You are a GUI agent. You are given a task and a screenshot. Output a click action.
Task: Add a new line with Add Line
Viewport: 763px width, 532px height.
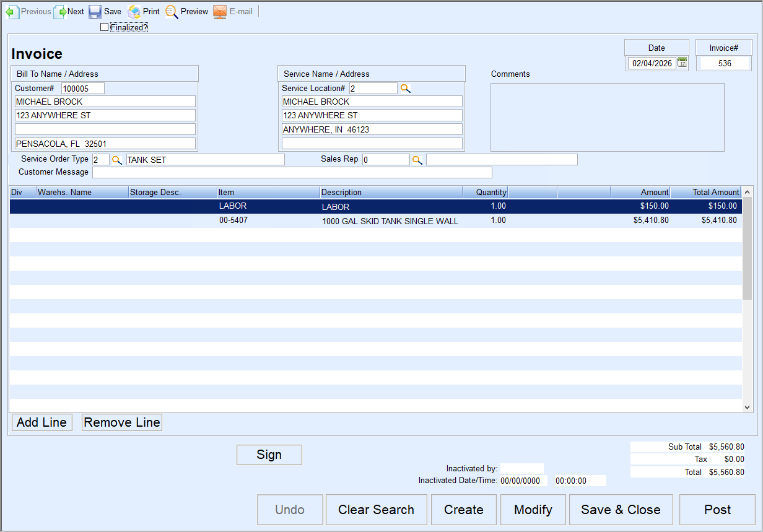click(42, 422)
